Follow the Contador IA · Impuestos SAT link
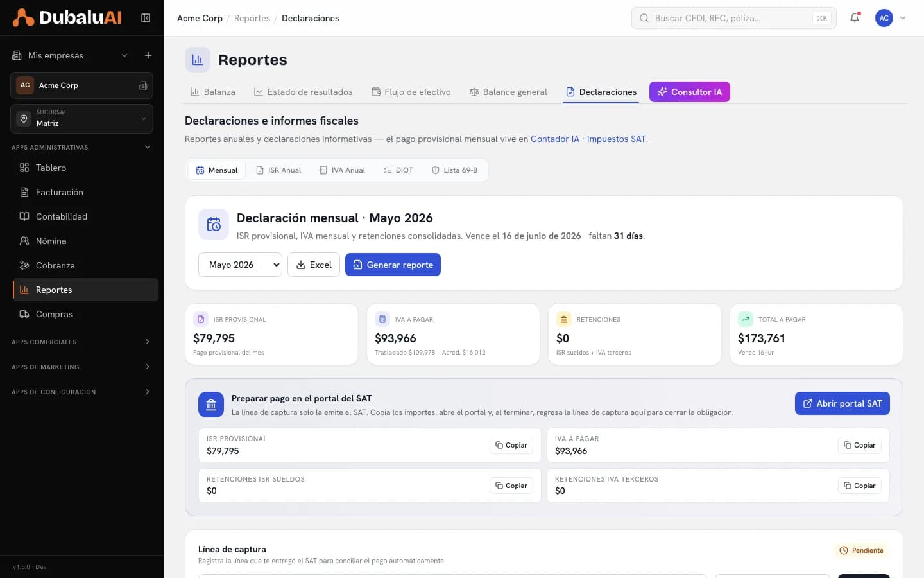Screen dimensions: 924x578 [x=588, y=139]
